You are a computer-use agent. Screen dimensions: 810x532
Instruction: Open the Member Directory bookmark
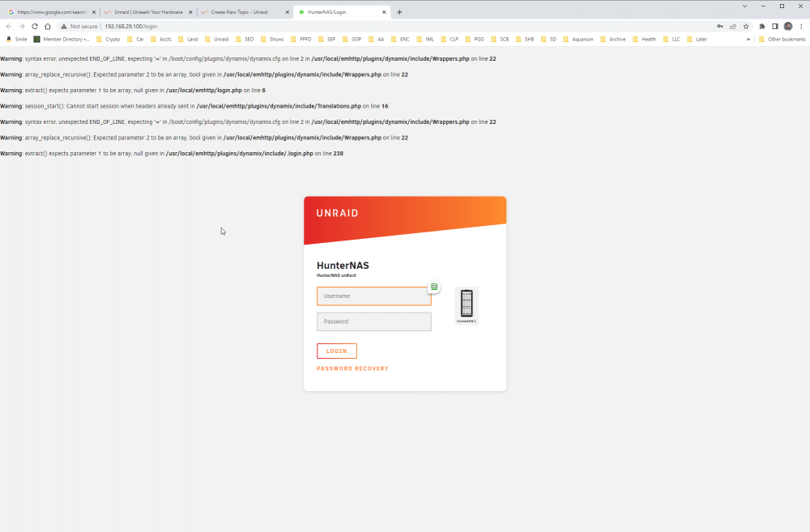(62, 39)
